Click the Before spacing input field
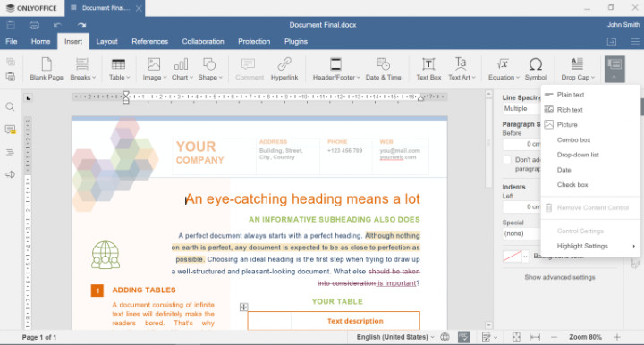644x345 pixels. pos(521,144)
